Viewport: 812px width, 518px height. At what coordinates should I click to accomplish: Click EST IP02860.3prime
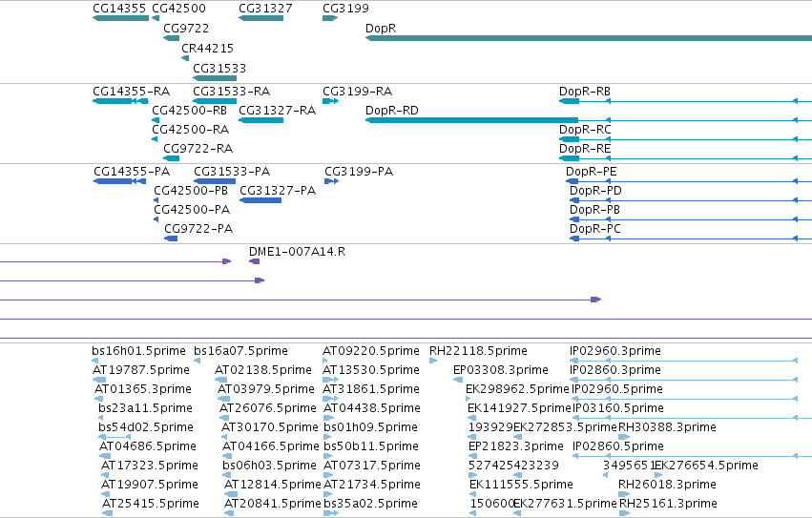[615, 370]
